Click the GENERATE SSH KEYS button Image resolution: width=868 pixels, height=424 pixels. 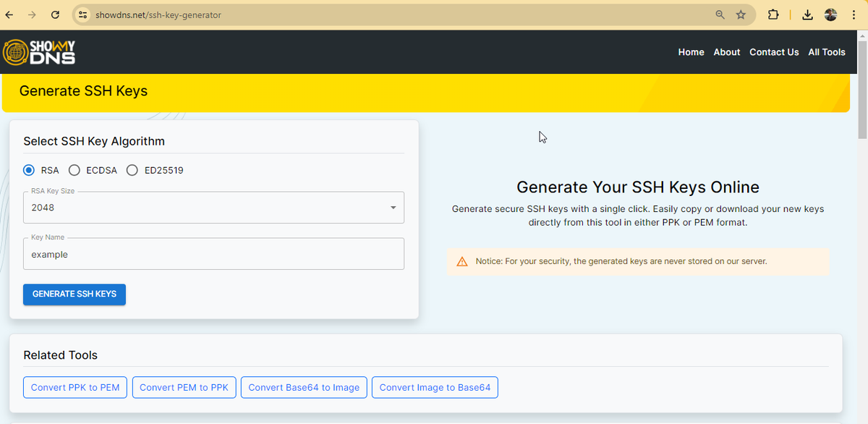(x=75, y=294)
